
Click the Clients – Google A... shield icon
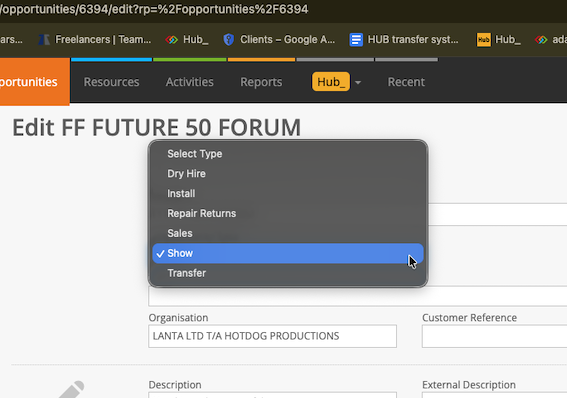tap(229, 39)
